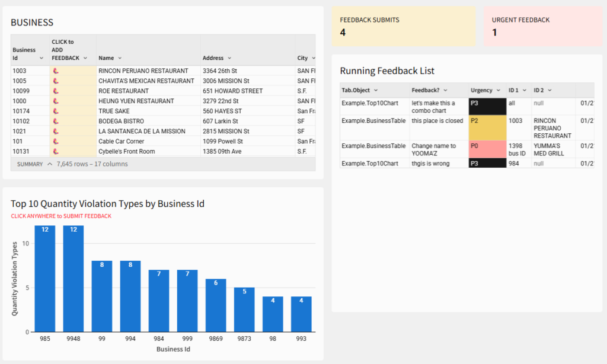Click the FEEDBACK SUBMITS KPI tile
Viewport: 607px width, 364px height.
point(403,26)
